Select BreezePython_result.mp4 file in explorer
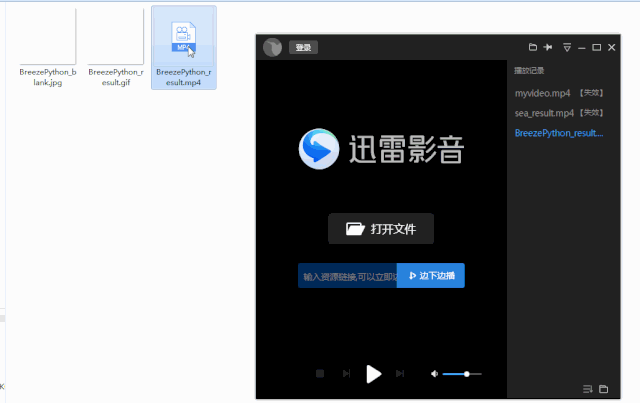The image size is (640, 403). click(184, 47)
